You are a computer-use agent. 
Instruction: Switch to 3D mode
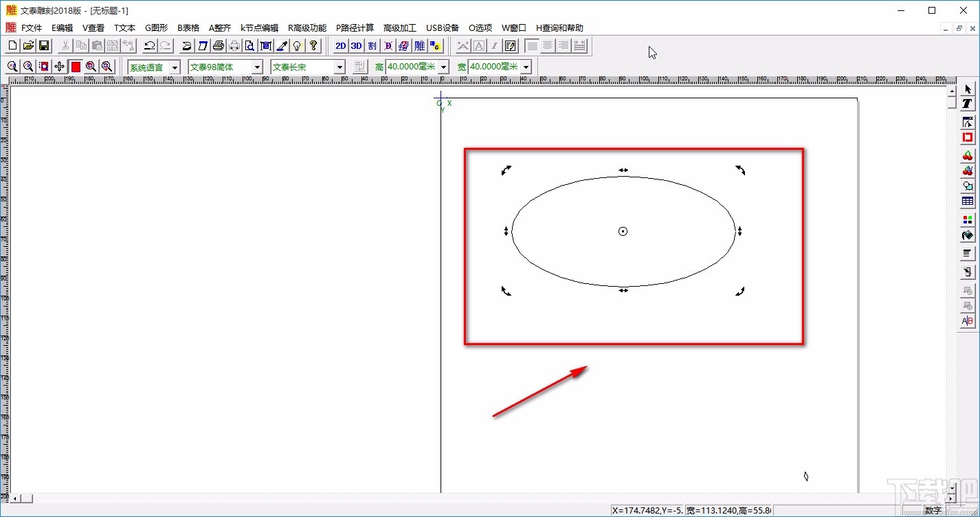tap(356, 46)
